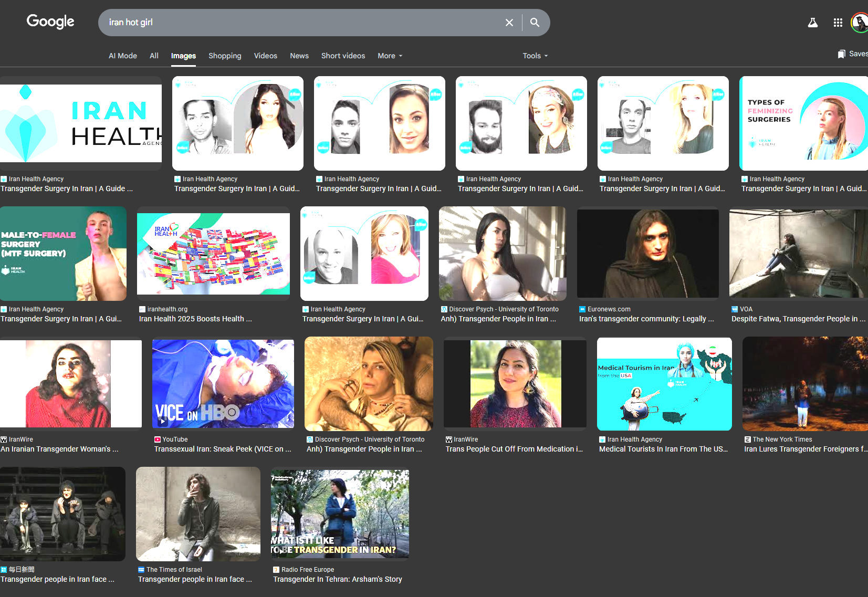Open Times of Israel 'Transgender people in Iran face' link
Screen dimensions: 868x597
195,579
